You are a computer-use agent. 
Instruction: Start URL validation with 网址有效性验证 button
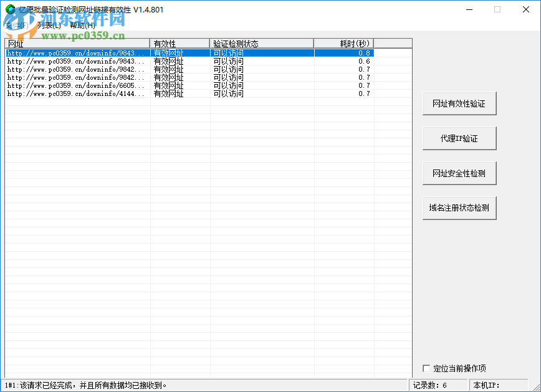coord(459,103)
